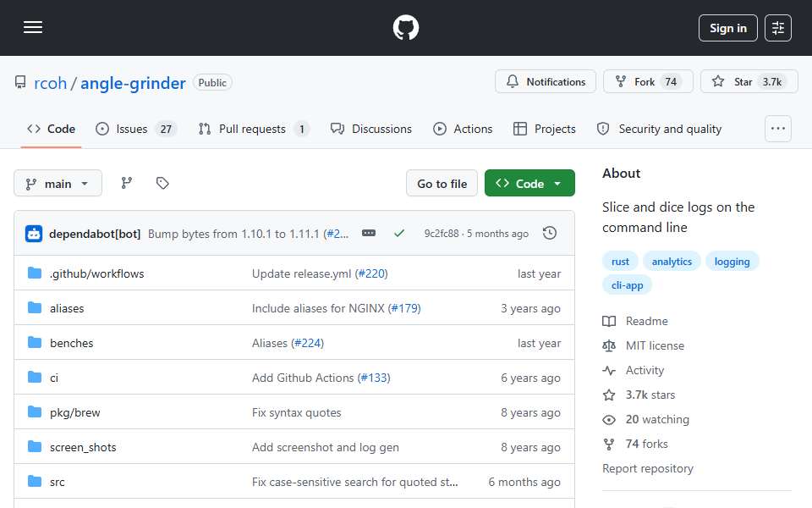Image resolution: width=812 pixels, height=508 pixels.
Task: Open the .github/workflows folder
Action: [96, 273]
